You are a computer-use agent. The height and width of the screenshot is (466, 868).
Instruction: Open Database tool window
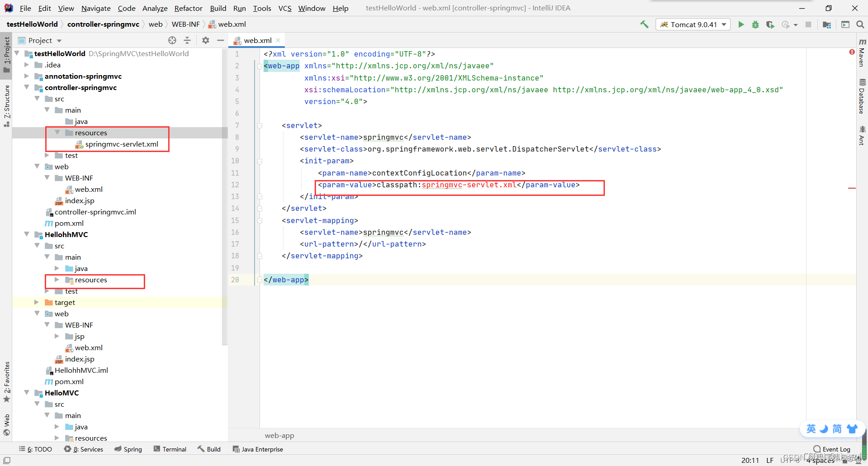pos(862,96)
